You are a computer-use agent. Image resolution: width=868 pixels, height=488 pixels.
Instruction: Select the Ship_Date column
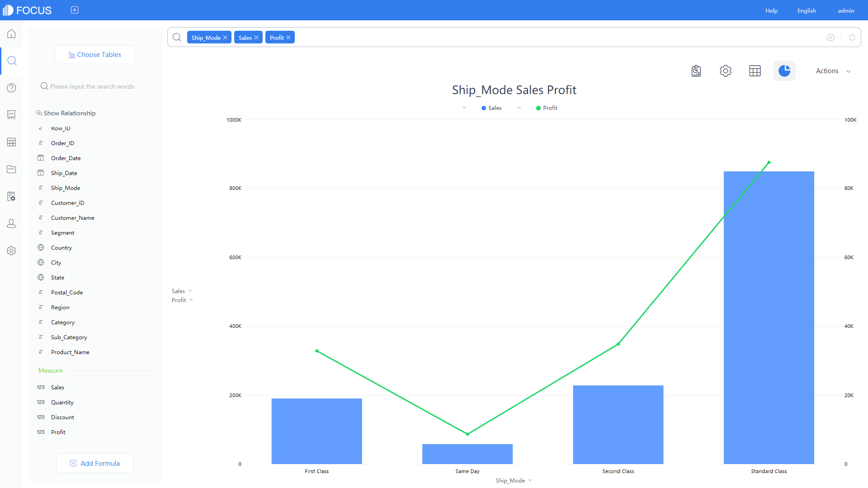tap(64, 173)
